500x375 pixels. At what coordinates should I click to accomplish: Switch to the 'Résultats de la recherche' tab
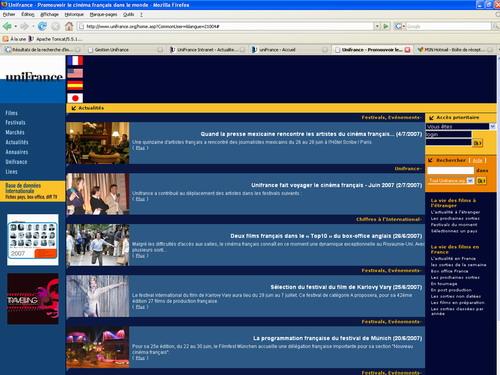pyautogui.click(x=42, y=50)
